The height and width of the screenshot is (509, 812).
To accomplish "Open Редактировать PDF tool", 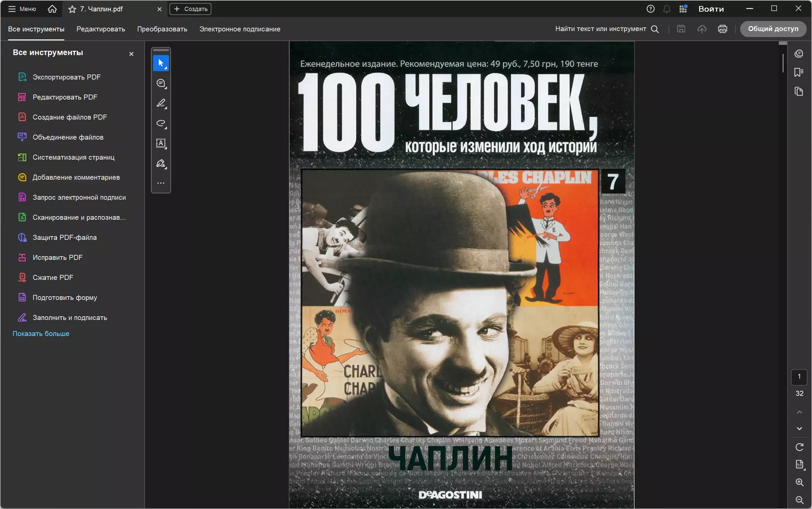I will (x=72, y=97).
